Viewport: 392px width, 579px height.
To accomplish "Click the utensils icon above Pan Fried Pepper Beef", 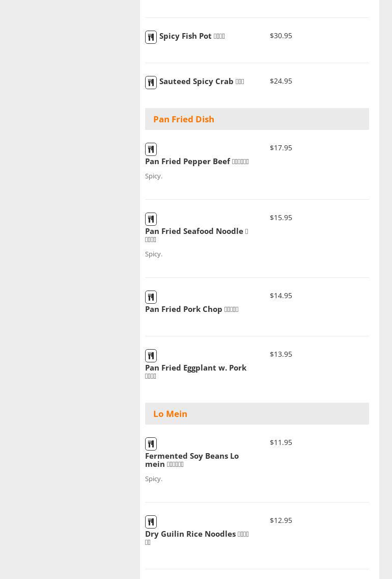I will tap(151, 149).
